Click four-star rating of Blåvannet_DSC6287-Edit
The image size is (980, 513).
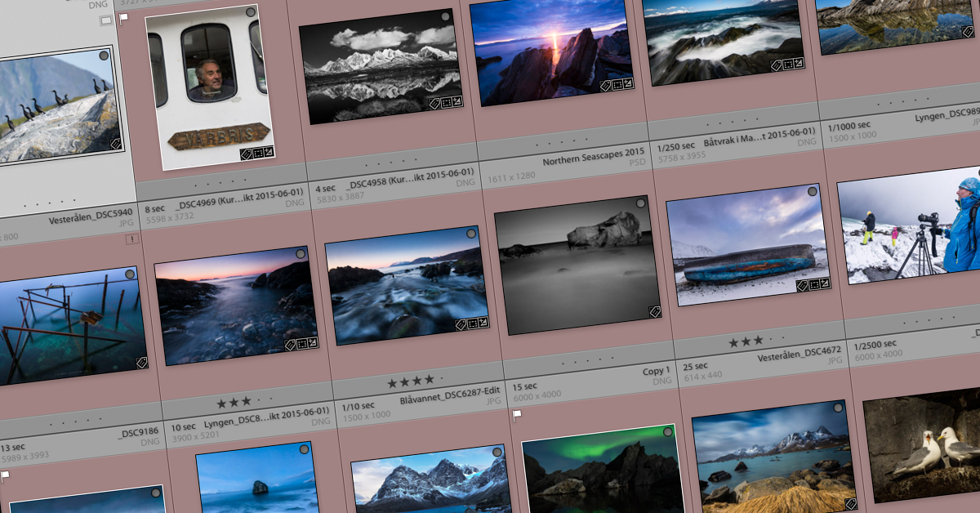coord(410,381)
